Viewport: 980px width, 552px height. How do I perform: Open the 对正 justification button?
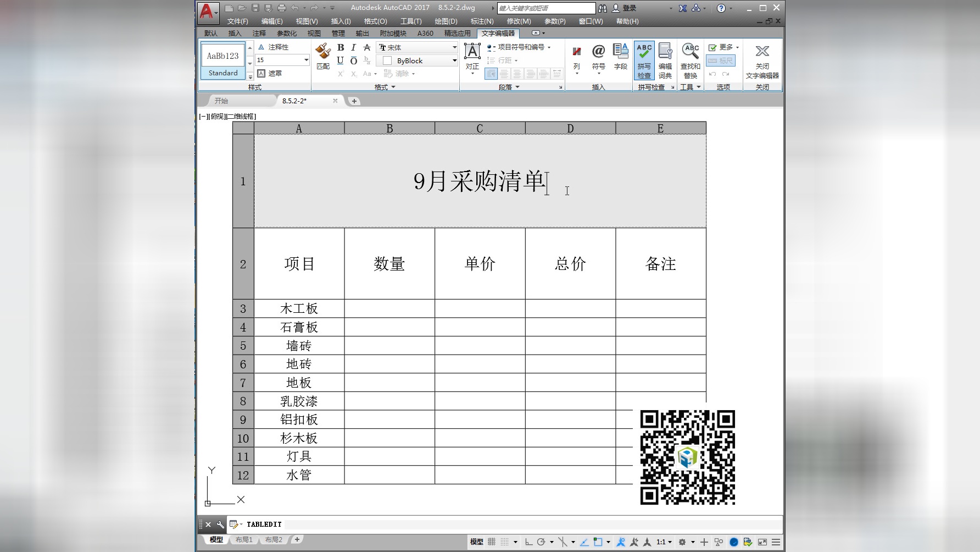(x=472, y=58)
